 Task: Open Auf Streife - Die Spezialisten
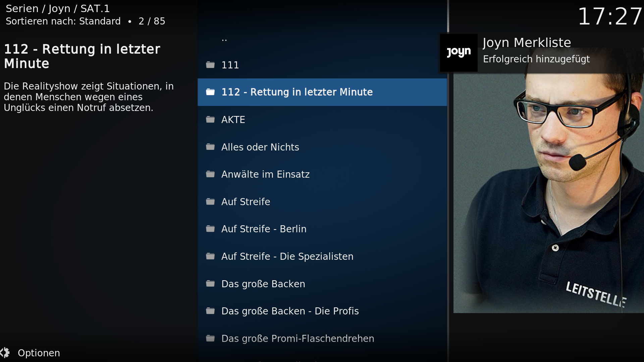click(322, 256)
